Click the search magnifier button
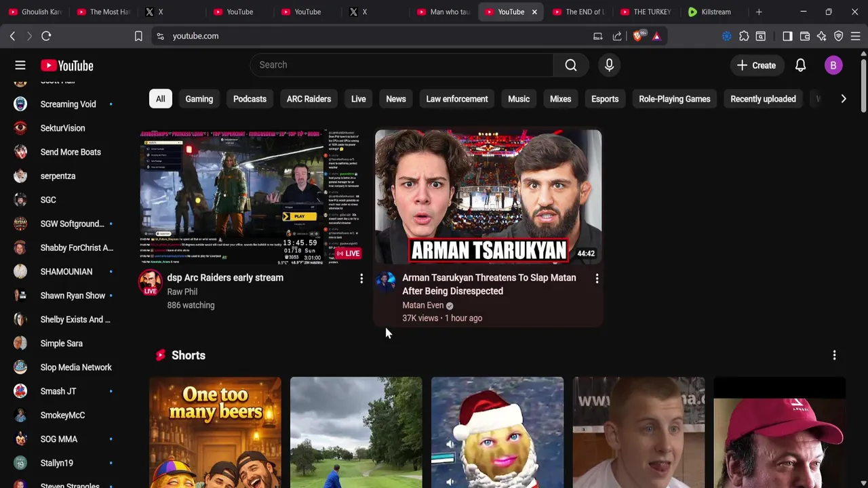 571,65
